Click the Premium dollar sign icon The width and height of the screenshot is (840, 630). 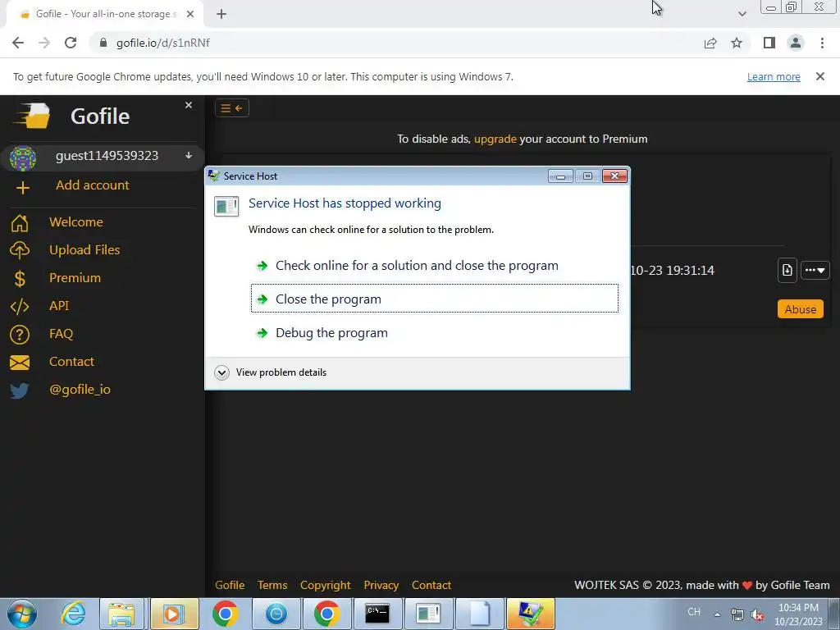(20, 278)
